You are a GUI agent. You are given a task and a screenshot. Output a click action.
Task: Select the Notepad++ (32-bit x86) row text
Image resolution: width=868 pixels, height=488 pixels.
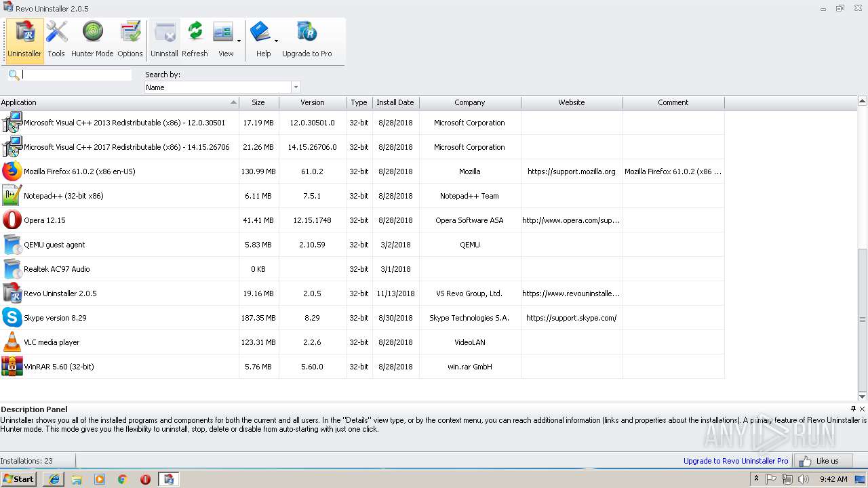(x=64, y=196)
